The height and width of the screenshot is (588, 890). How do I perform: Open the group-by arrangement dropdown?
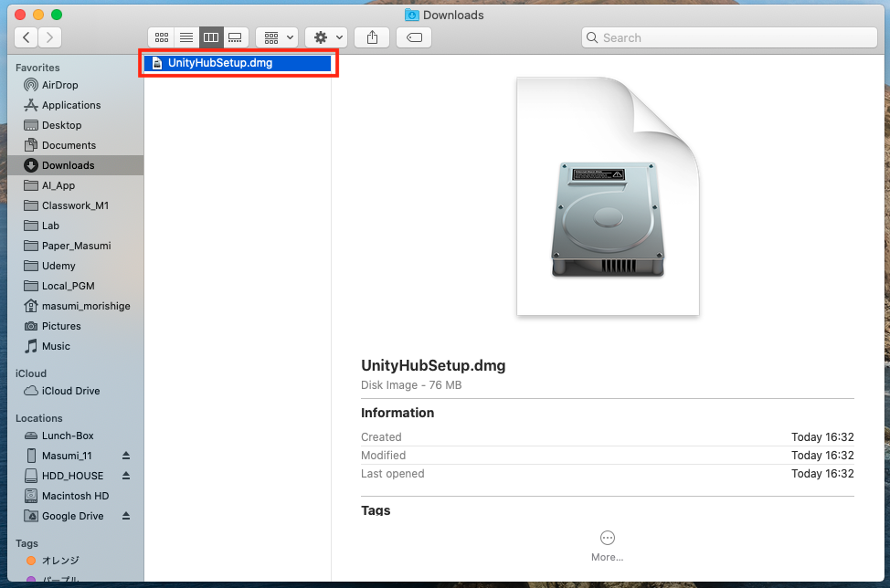(277, 37)
